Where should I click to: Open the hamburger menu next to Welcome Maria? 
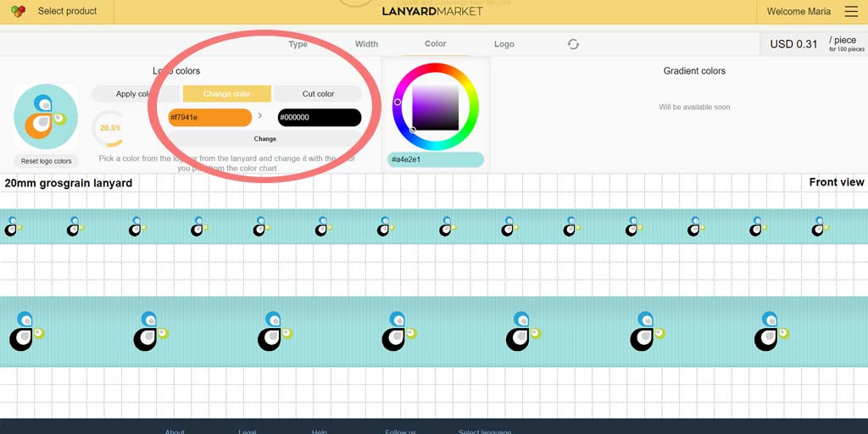pyautogui.click(x=851, y=12)
